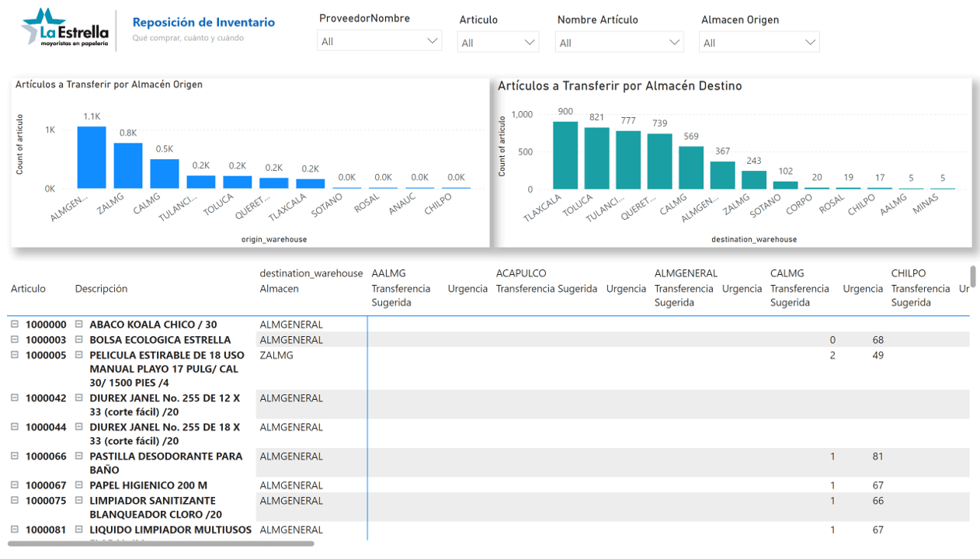Select the CALMG 569 bar in the Destino chart
The height and width of the screenshot is (559, 980).
click(x=691, y=168)
